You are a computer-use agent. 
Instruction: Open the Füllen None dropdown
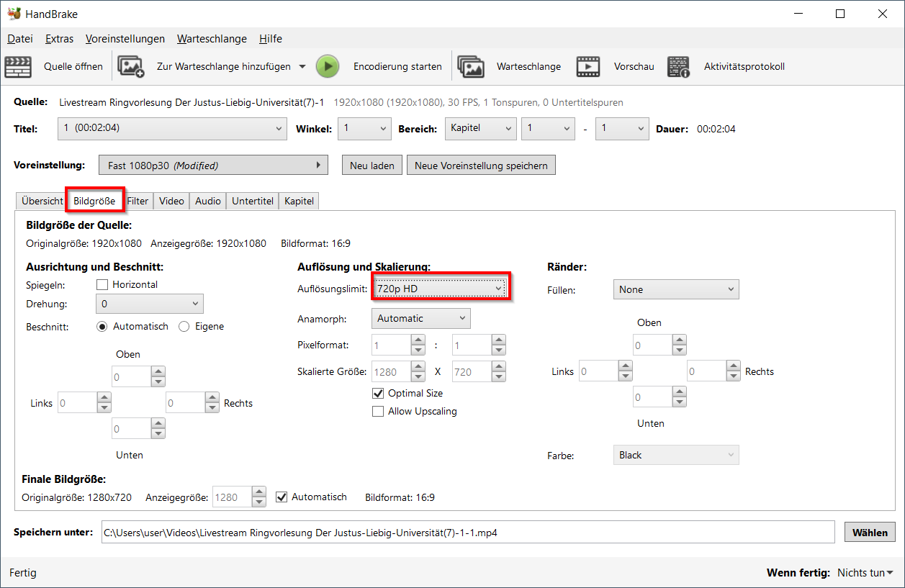[676, 289]
